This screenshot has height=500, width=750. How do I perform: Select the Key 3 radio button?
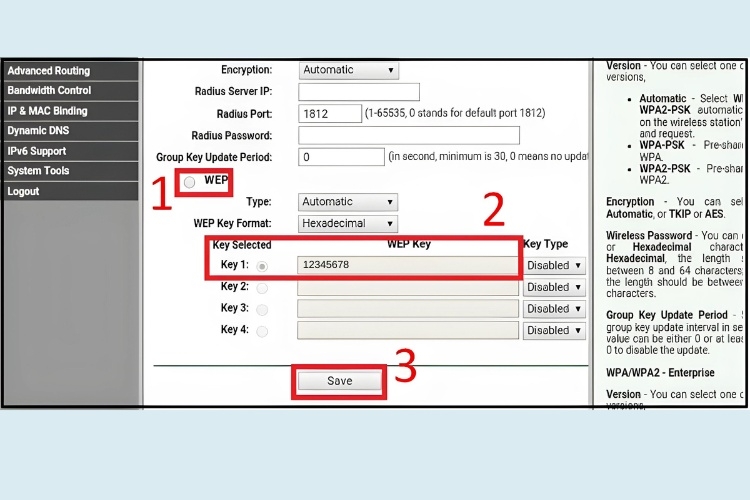(262, 310)
